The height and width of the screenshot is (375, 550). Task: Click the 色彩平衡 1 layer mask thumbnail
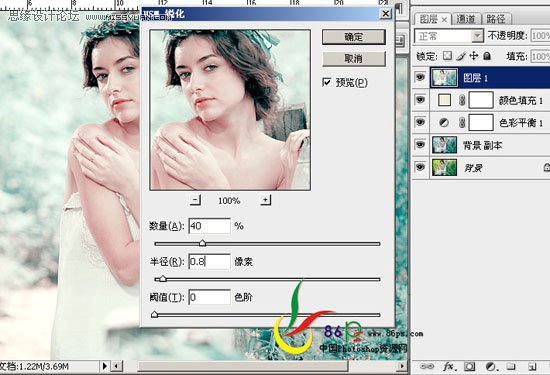click(481, 123)
